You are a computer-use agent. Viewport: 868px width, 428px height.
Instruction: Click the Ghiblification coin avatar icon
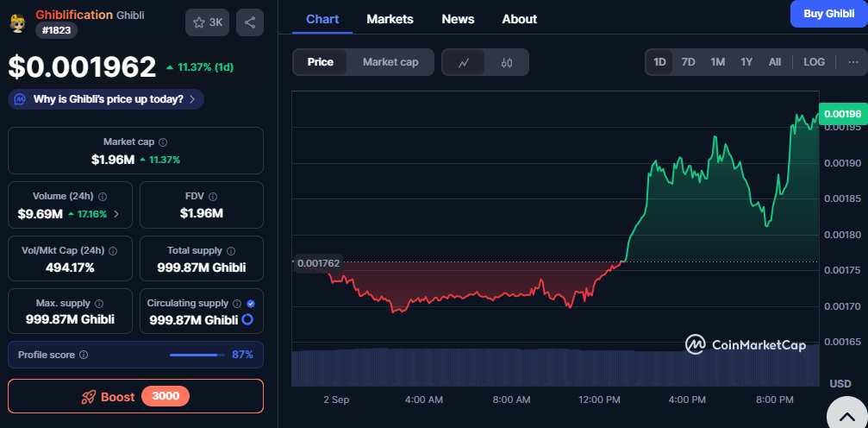click(18, 22)
